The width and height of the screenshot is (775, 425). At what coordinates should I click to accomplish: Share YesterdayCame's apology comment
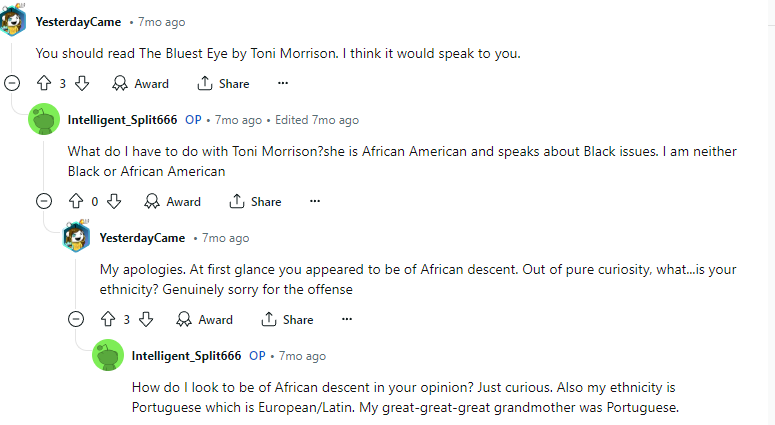288,320
